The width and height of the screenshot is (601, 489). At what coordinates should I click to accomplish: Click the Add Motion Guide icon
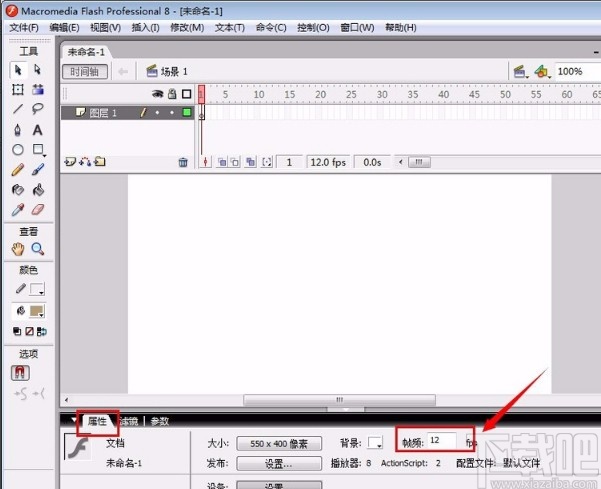pos(85,162)
